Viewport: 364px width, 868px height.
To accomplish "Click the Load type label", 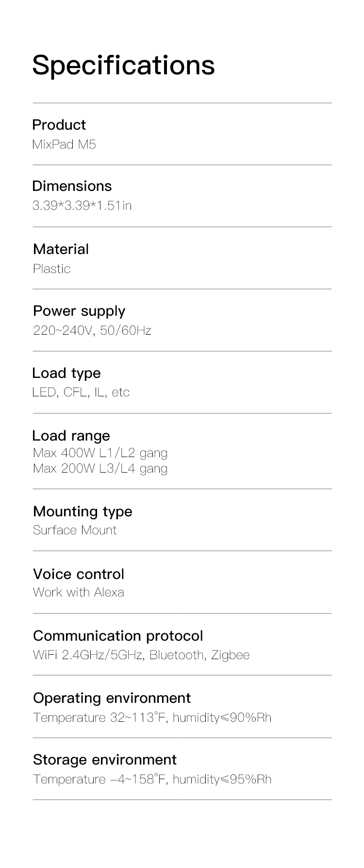I will point(66,373).
